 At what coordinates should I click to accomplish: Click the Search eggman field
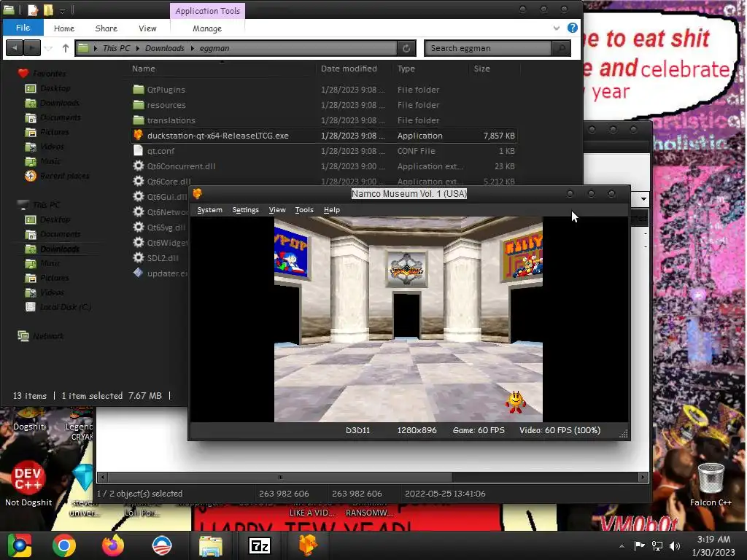point(488,48)
